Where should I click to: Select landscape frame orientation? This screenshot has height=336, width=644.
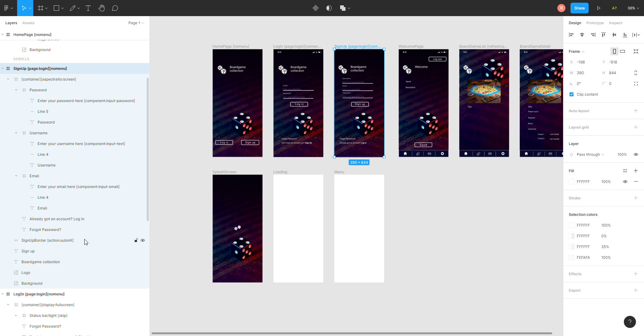pos(623,51)
